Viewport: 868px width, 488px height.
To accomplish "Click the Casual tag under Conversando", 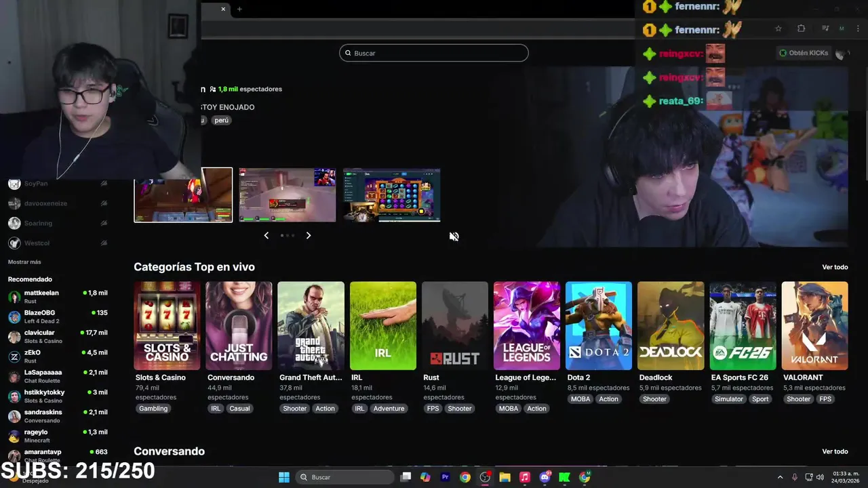I will point(239,409).
